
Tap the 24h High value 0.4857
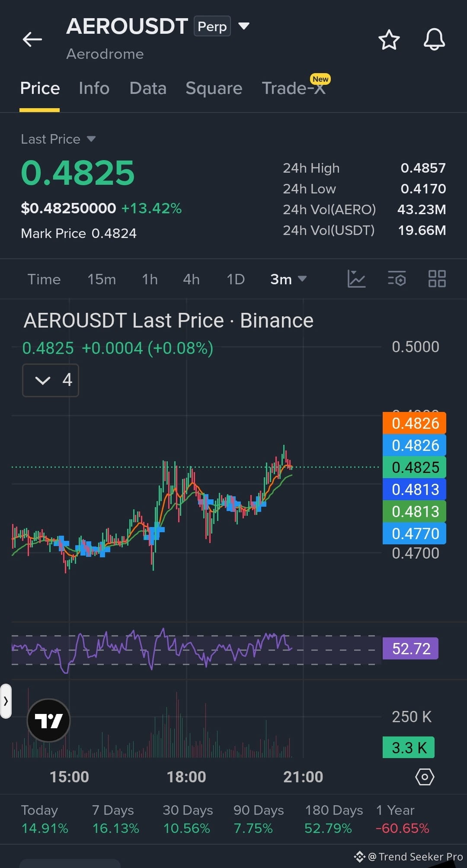(423, 168)
